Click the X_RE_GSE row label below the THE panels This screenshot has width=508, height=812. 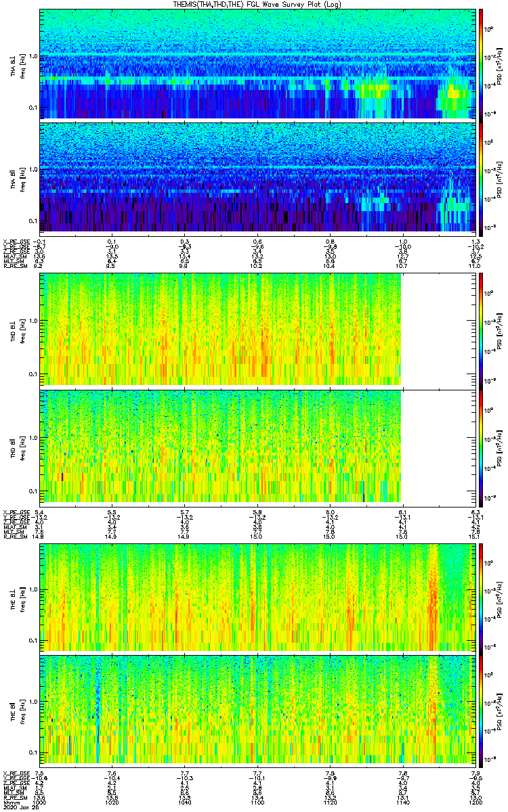click(17, 773)
